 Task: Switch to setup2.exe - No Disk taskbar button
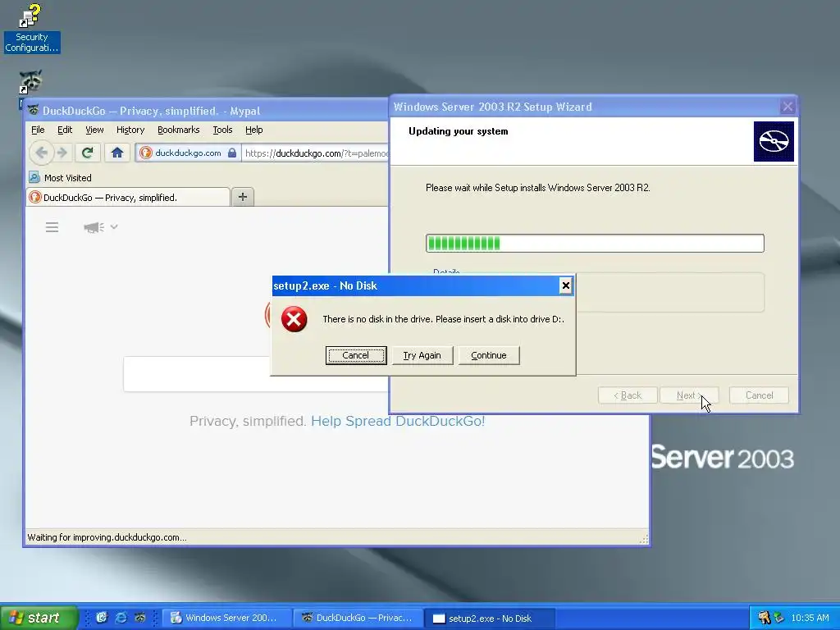click(x=490, y=618)
